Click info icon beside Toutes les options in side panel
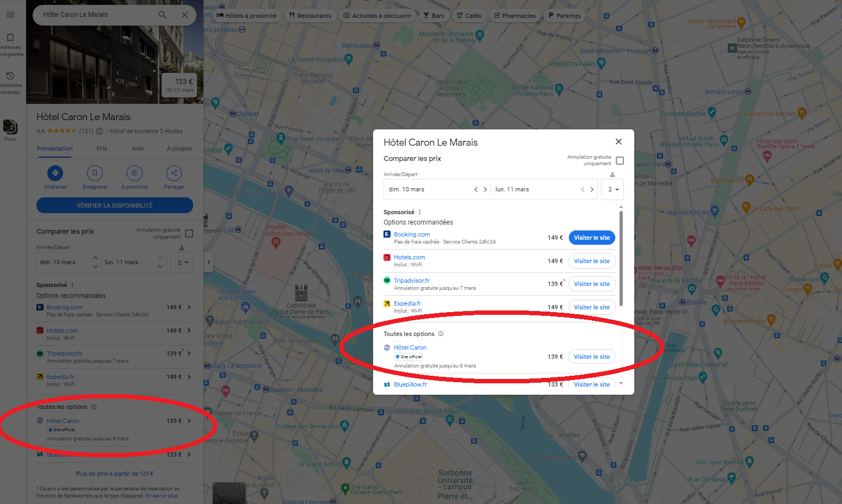842x504 pixels. (94, 407)
